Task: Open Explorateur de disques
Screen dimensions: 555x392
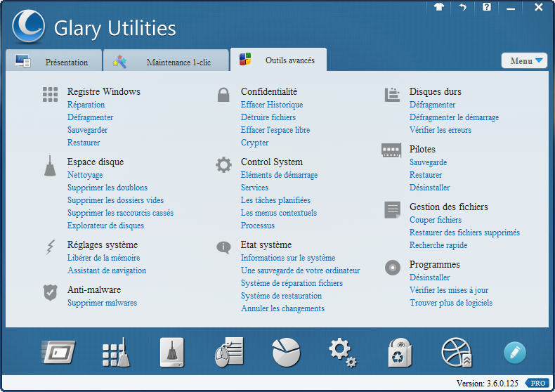Action: (x=105, y=226)
